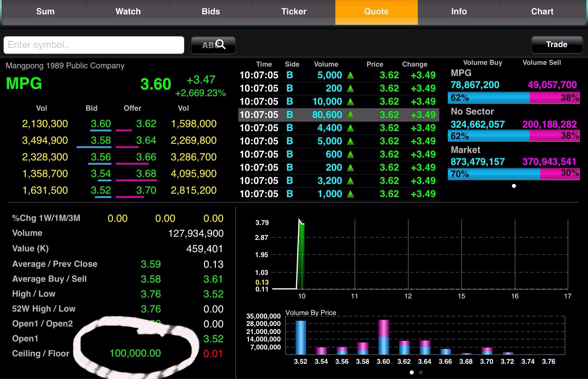
Task: Select the Ticker tab
Action: point(294,11)
